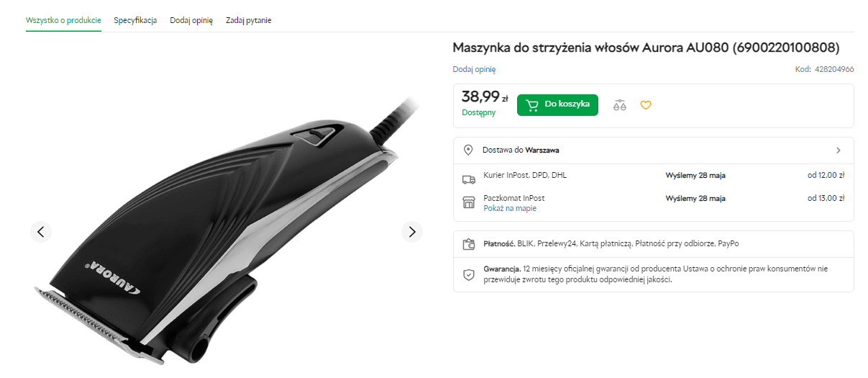Add the product with the Do koszyka button
This screenshot has width=868, height=378.
[x=557, y=104]
